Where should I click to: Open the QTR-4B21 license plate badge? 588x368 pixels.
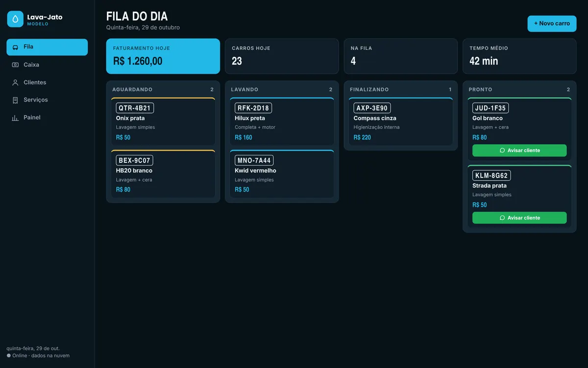point(135,108)
